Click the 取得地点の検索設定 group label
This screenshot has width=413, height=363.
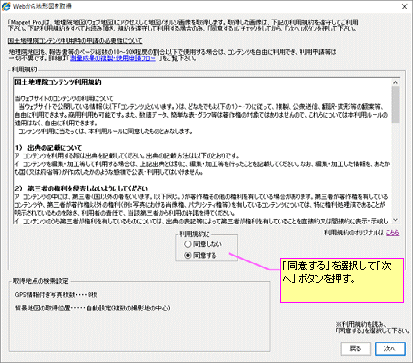pyautogui.click(x=40, y=281)
